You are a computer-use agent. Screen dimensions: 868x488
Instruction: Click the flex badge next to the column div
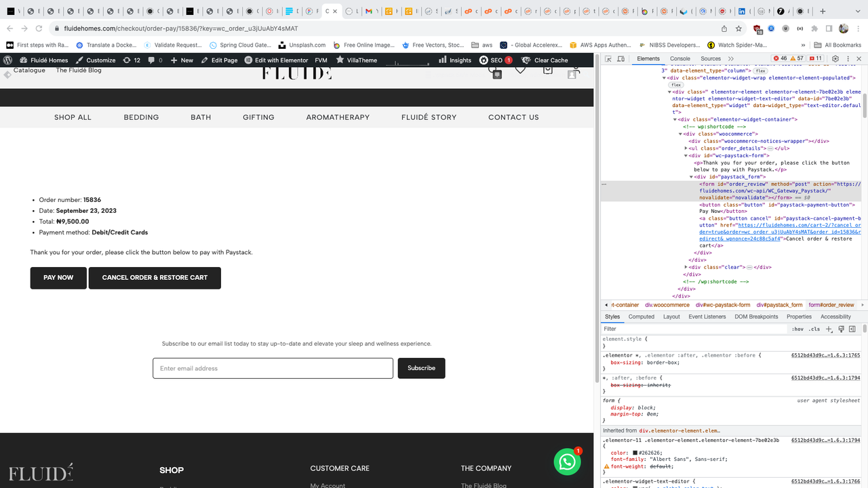coord(760,70)
